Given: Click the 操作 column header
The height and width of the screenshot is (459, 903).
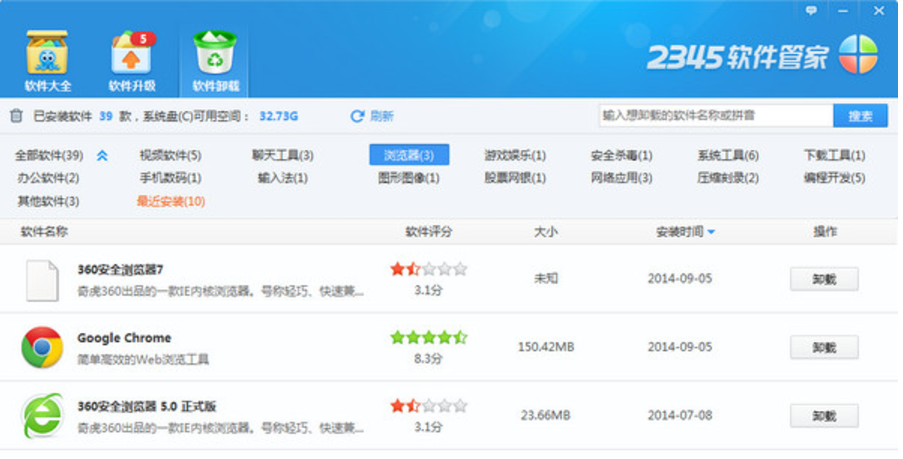Looking at the screenshot, I should (x=825, y=232).
